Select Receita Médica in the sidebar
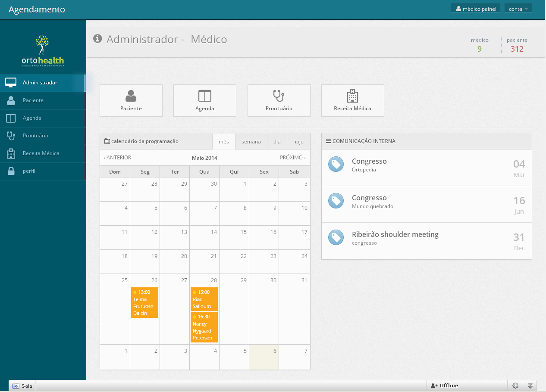This screenshot has width=546, height=392. click(x=41, y=153)
